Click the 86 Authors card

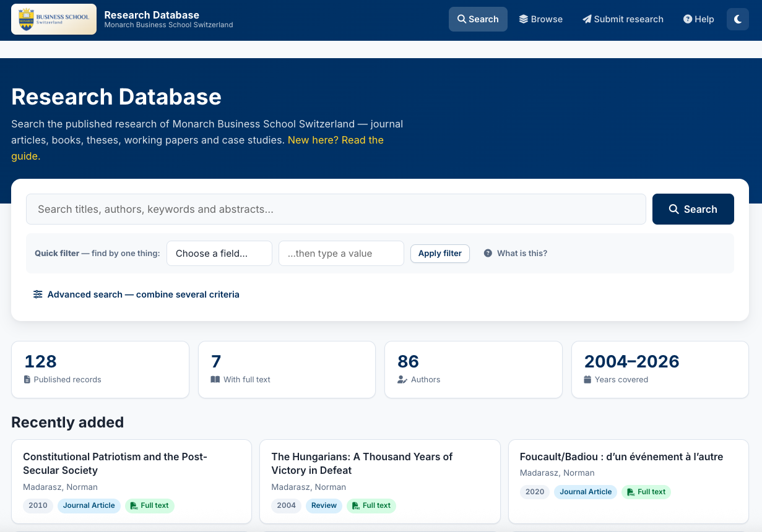click(x=474, y=369)
